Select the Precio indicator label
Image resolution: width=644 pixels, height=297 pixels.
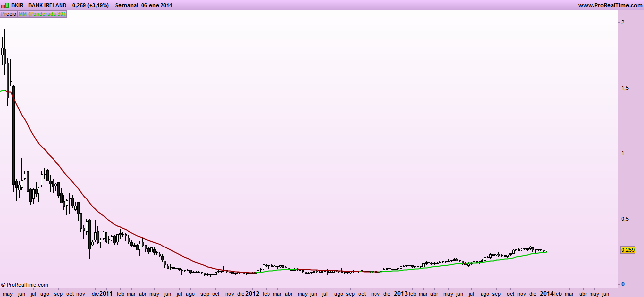pyautogui.click(x=9, y=14)
